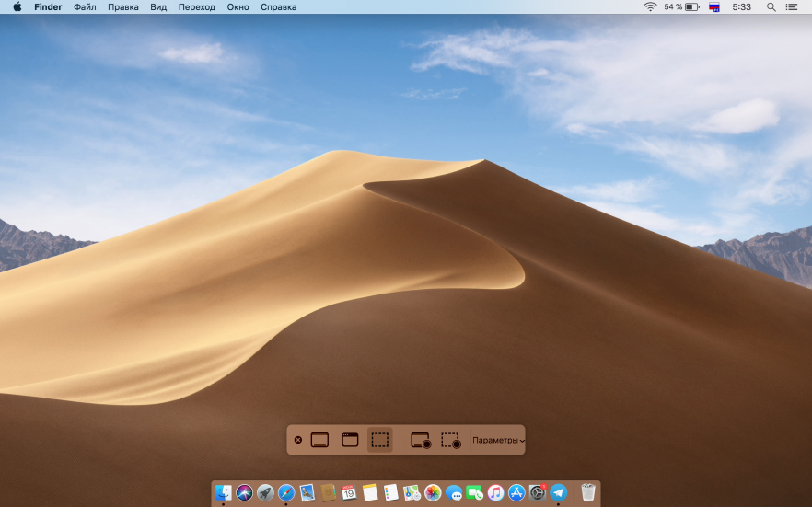812x507 pixels.
Task: Open FaceTime from the Dock
Action: click(474, 492)
